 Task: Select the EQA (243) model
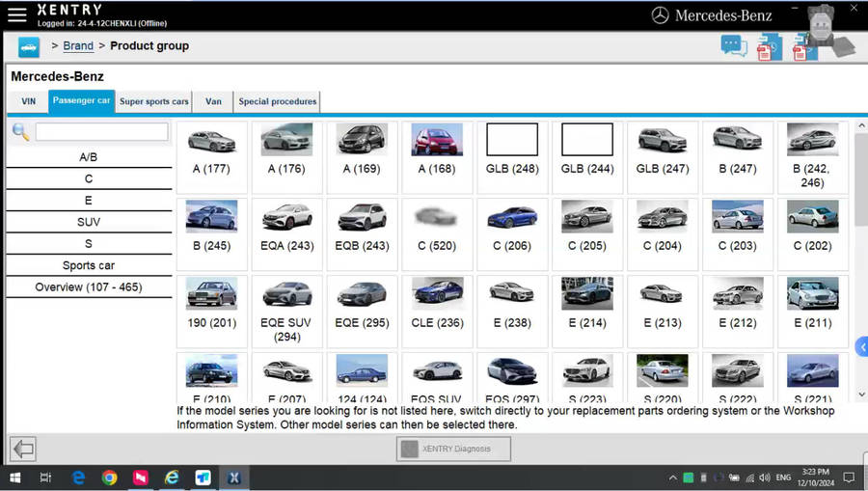286,234
